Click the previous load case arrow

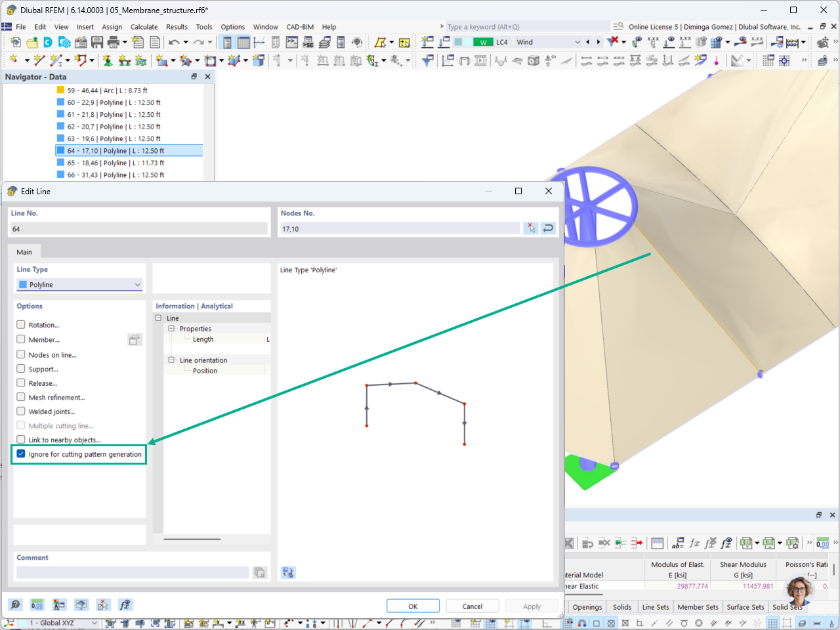coord(588,42)
